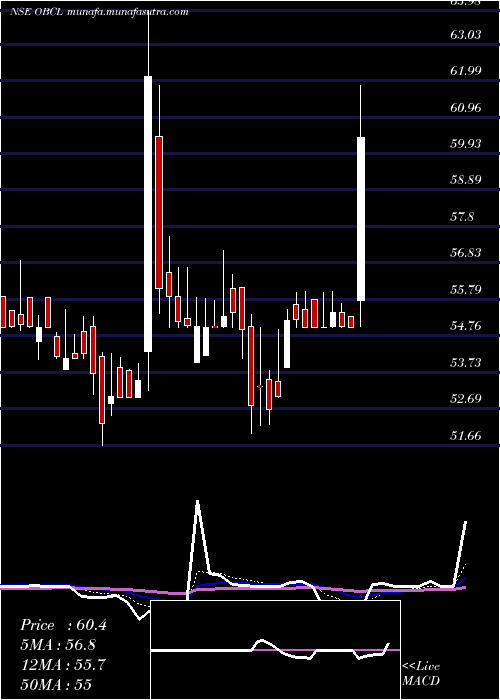
Task: Click the 'NSE OBCL munafa.munafasutra.com' title text
Action: 99,12
